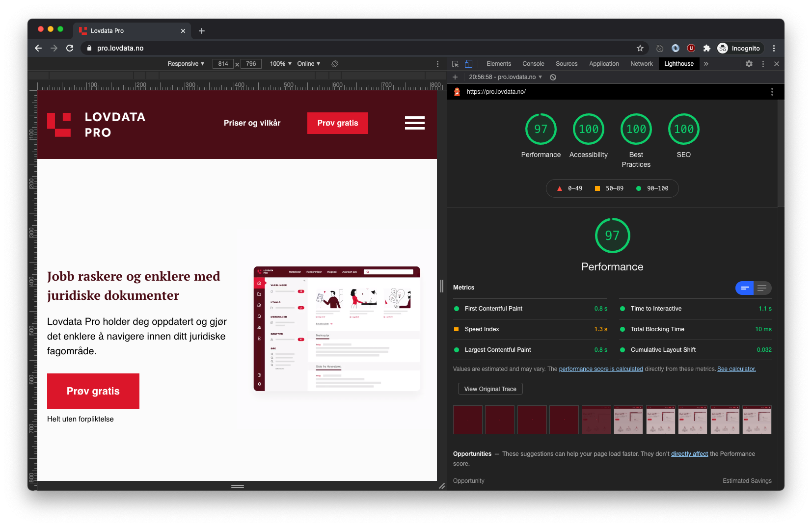Expand the Online throttling dropdown
This screenshot has height=527, width=812.
coord(308,64)
